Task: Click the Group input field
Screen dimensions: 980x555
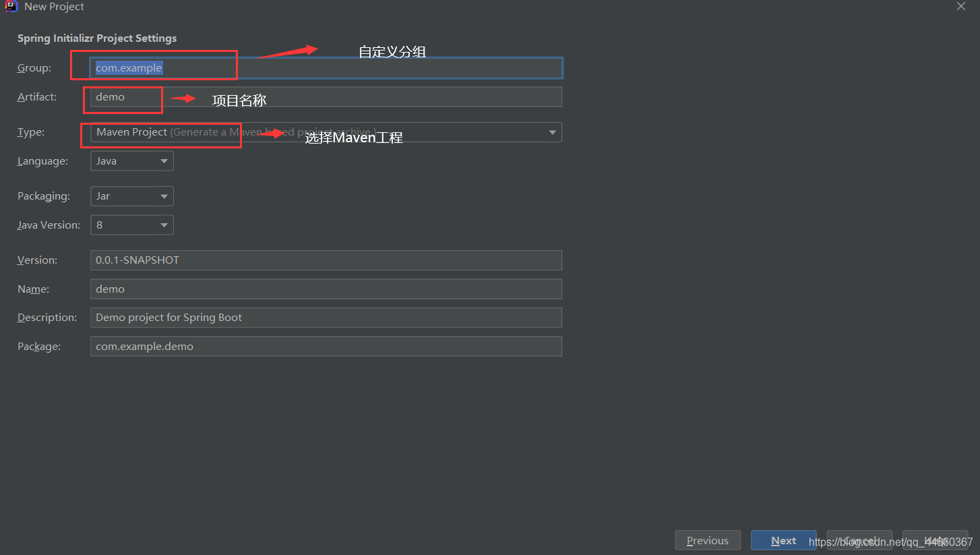Action: click(326, 68)
